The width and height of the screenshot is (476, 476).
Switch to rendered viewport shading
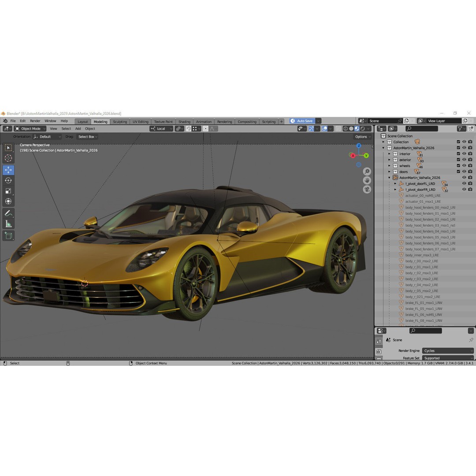coord(362,129)
